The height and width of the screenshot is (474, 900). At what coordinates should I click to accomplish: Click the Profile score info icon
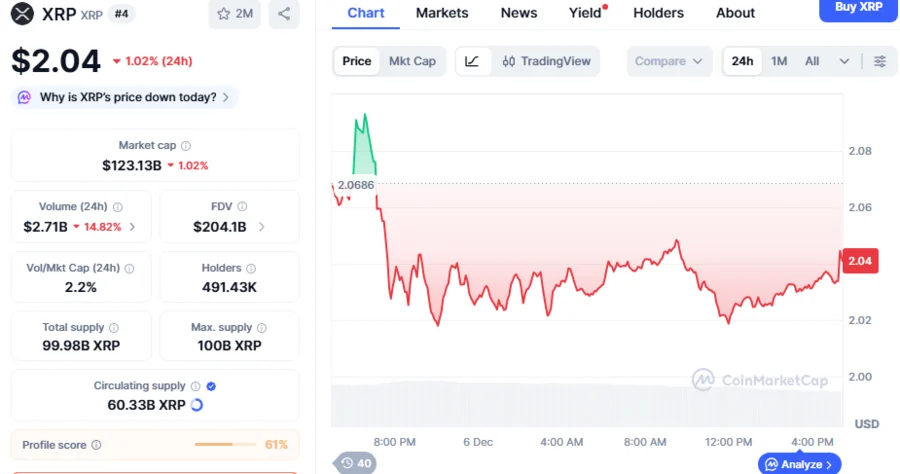click(x=96, y=445)
